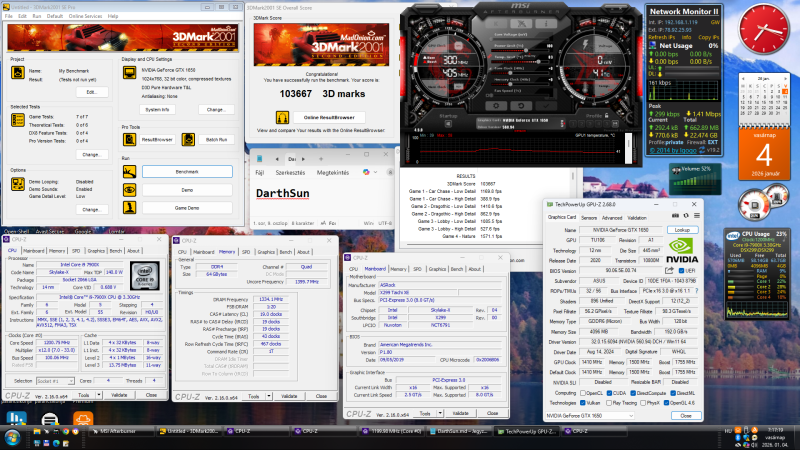Click the Afterburner K (Kombustor) button
Viewport: 800px width, 450px height.
point(496,23)
